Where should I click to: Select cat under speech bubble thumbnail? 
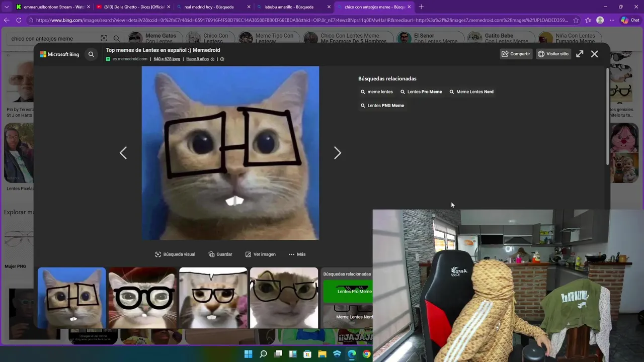(213, 298)
